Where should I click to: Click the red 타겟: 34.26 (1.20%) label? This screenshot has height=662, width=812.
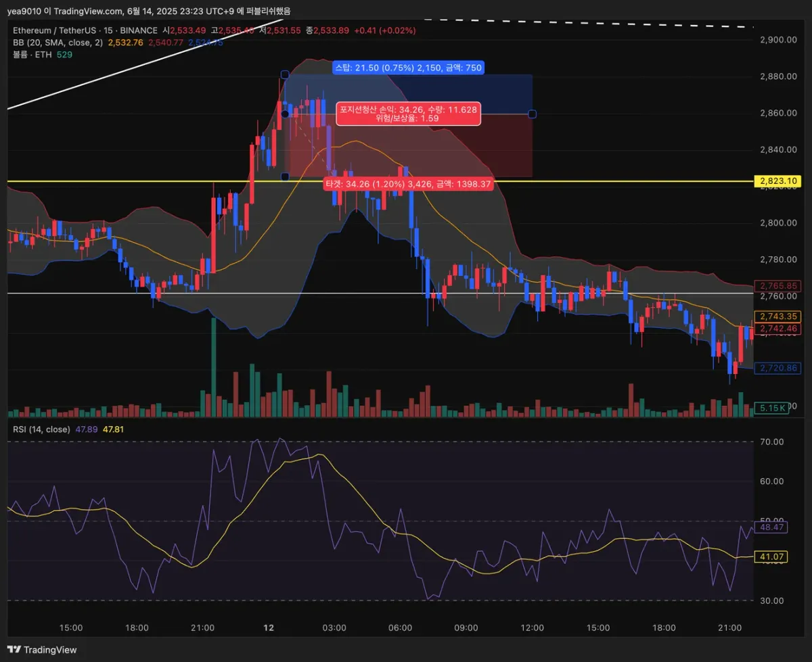point(409,183)
